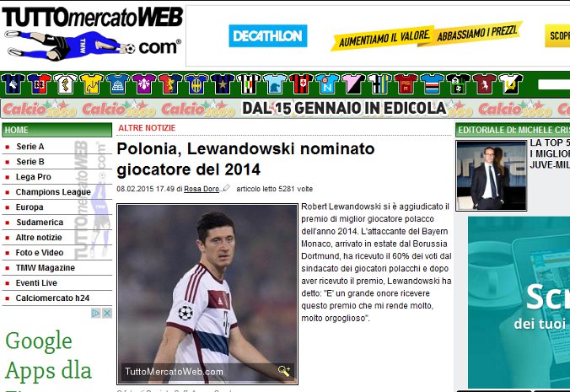This screenshot has width=570, height=392.
Task: Click the red-and-black Milan jersey icon
Action: click(301, 84)
